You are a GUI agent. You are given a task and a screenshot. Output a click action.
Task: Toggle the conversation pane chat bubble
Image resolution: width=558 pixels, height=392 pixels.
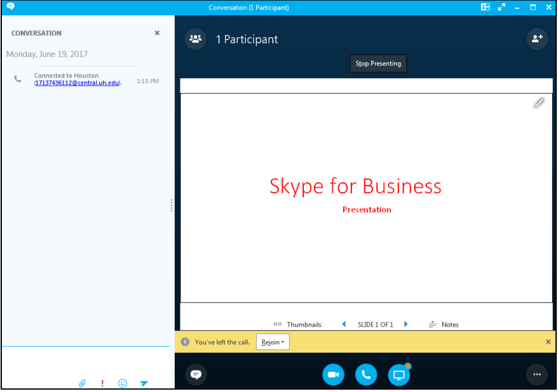point(196,375)
